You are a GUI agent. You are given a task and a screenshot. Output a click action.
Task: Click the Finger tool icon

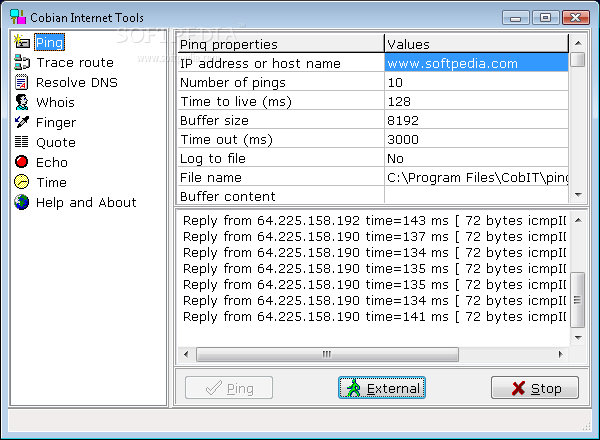22,122
